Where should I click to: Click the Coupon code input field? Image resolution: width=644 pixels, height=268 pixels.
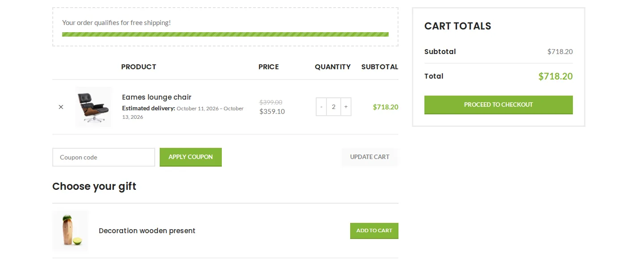tap(104, 157)
